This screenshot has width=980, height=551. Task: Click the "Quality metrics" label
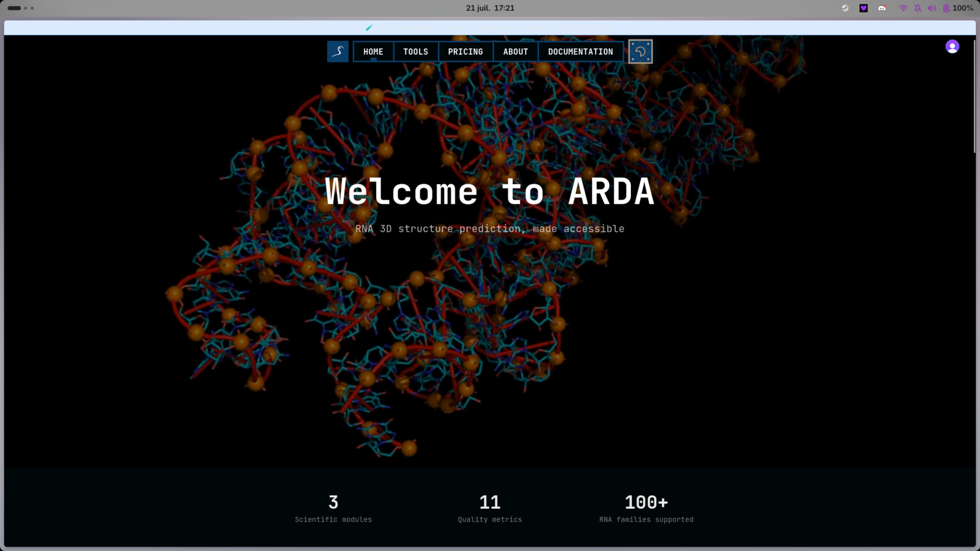pyautogui.click(x=490, y=519)
